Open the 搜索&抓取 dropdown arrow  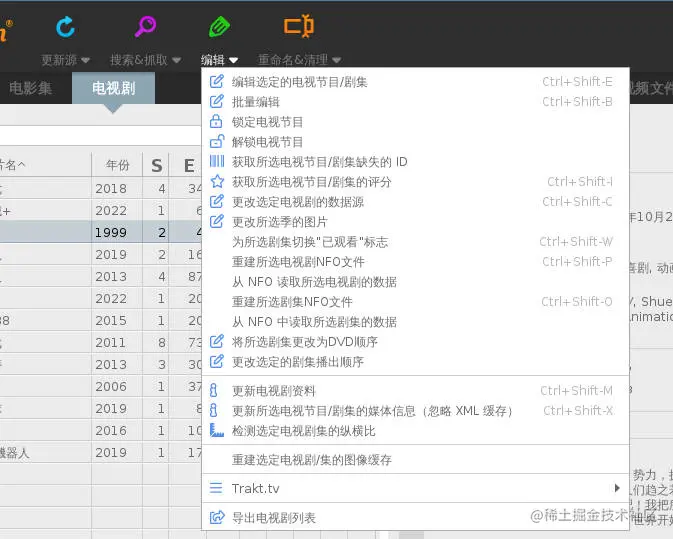(x=176, y=60)
